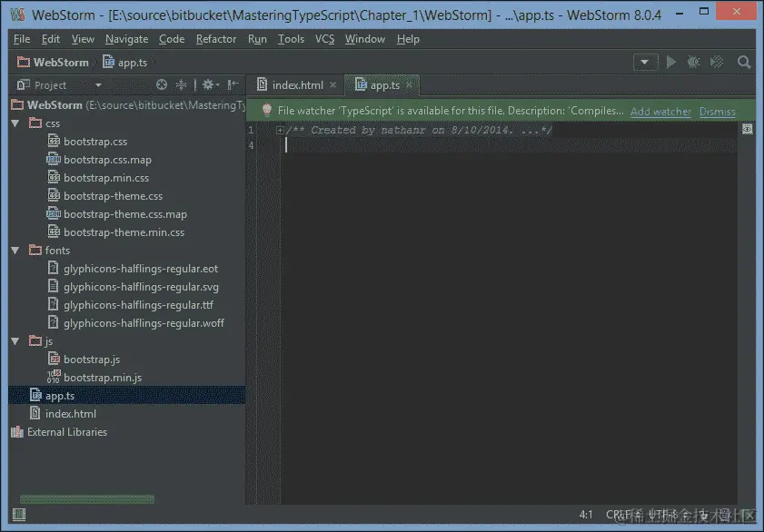Viewport: 764px width, 532px height.
Task: Open the Project view dropdown arrow
Action: [x=98, y=85]
